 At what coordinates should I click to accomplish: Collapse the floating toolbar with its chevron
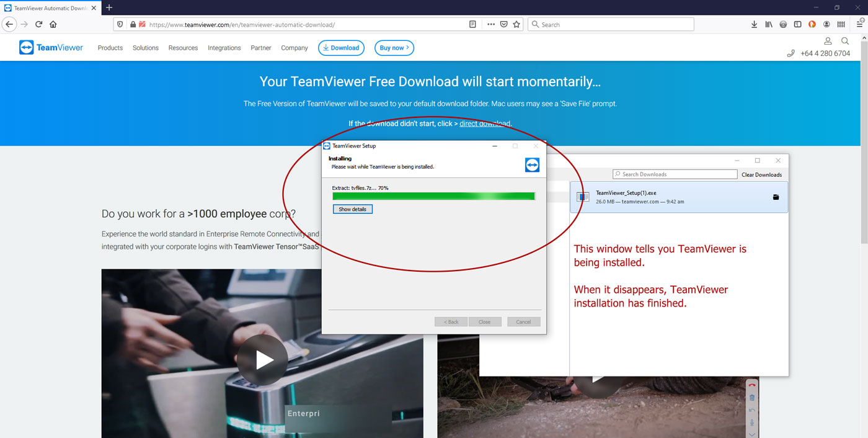tap(752, 434)
